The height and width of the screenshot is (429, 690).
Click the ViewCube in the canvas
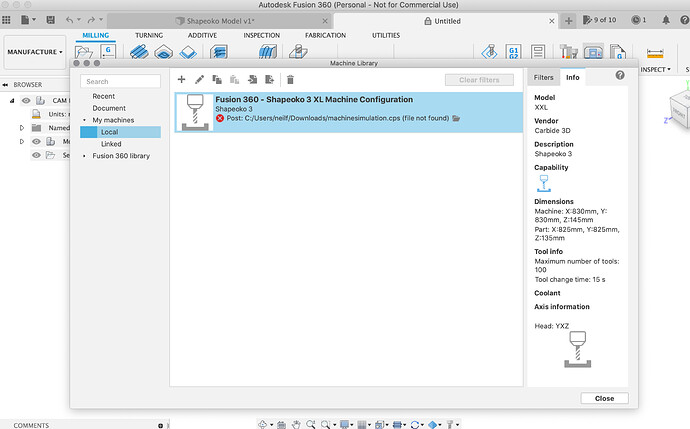click(679, 108)
